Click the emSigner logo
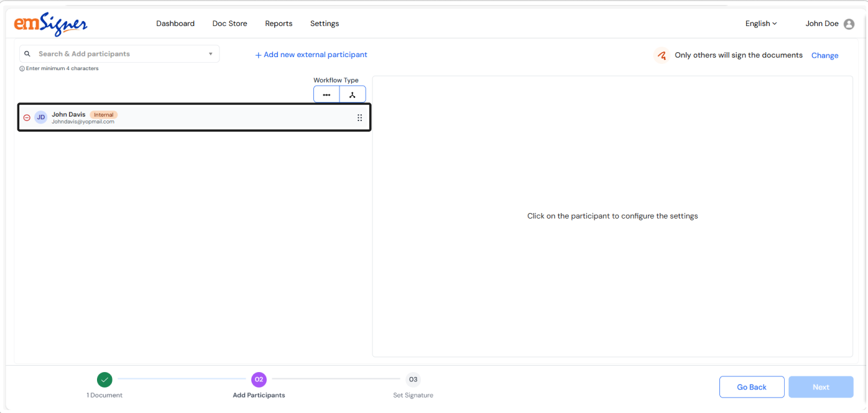The height and width of the screenshot is (413, 868). [x=50, y=24]
